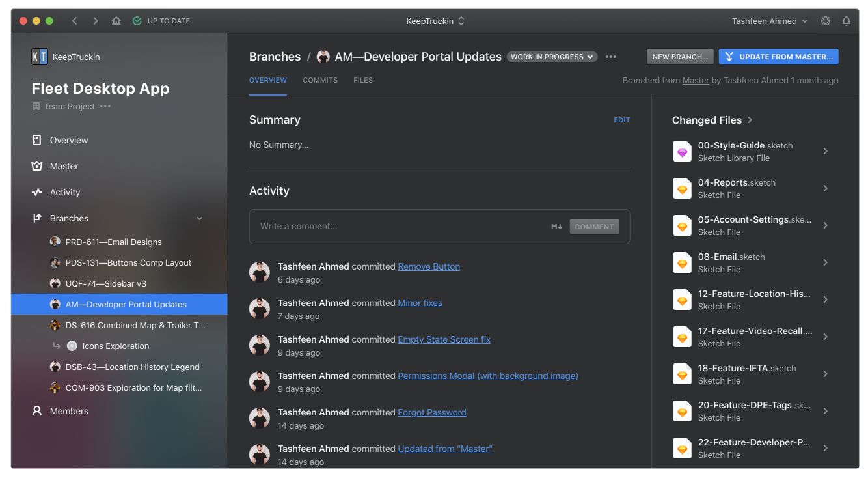Click Update From Master button

778,57
